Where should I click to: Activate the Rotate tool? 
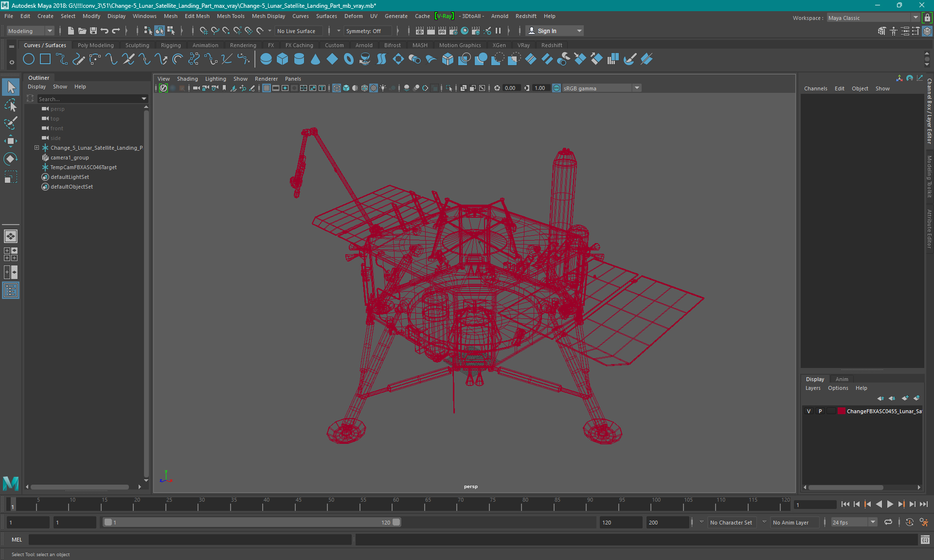point(11,159)
